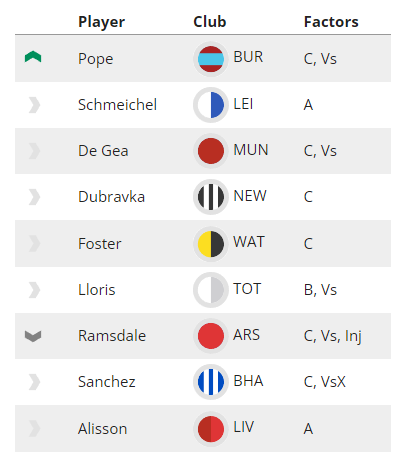
Task: Select the Factors column header
Action: 331,22
